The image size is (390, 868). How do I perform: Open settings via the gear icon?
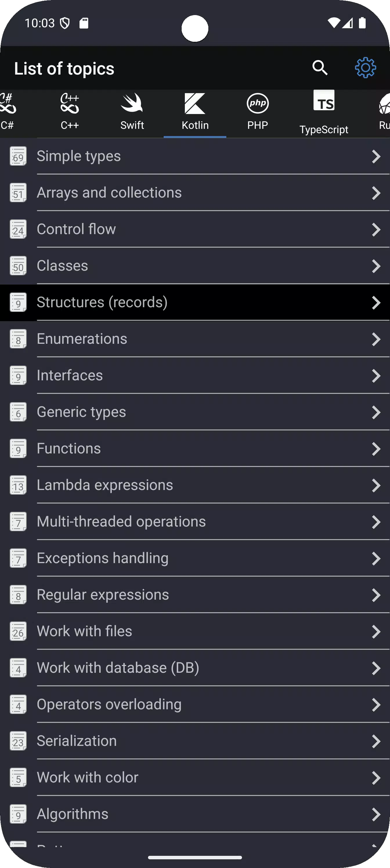point(365,68)
